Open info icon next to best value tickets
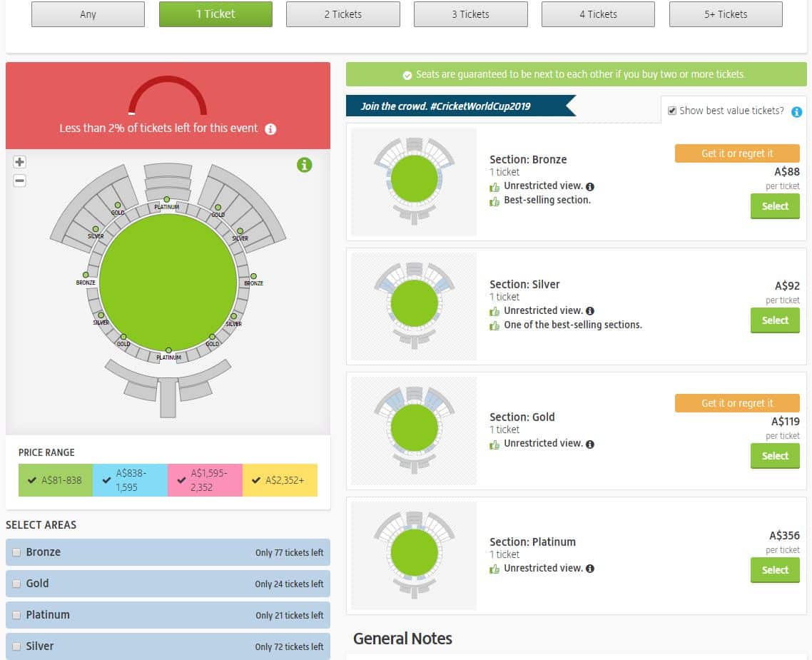 point(797,112)
